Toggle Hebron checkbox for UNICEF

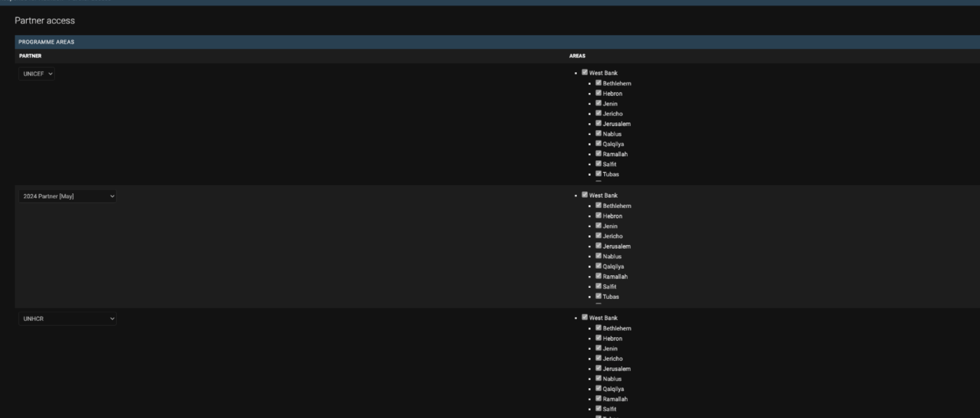tap(598, 93)
